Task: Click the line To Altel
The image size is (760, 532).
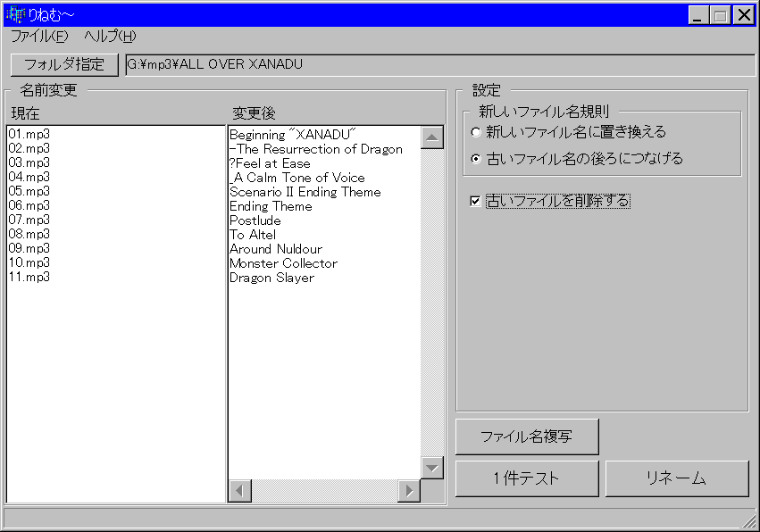Action: [x=253, y=235]
